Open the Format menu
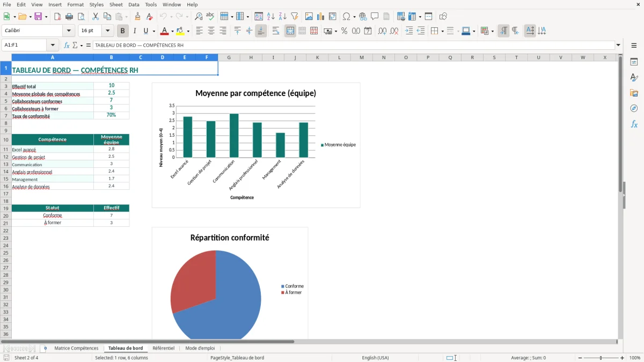 tap(75, 4)
